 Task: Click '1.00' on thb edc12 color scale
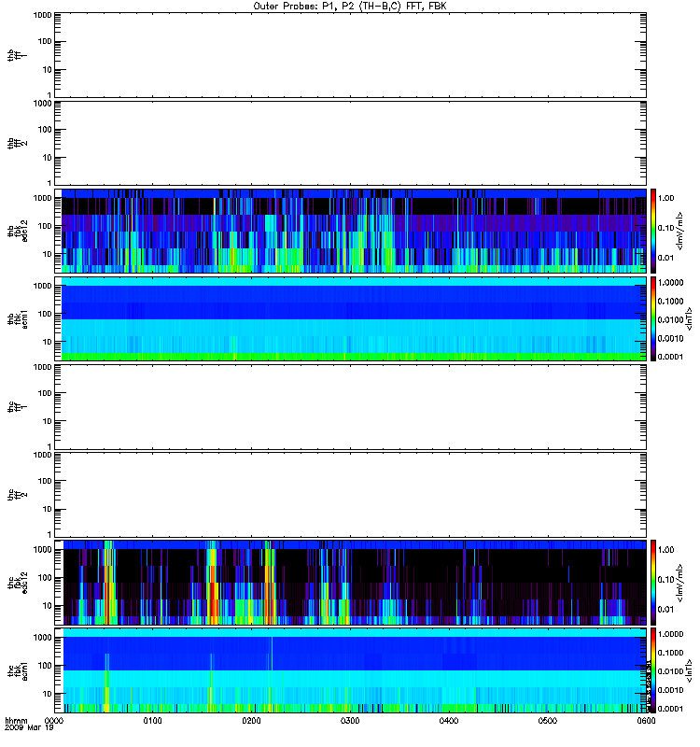point(666,198)
